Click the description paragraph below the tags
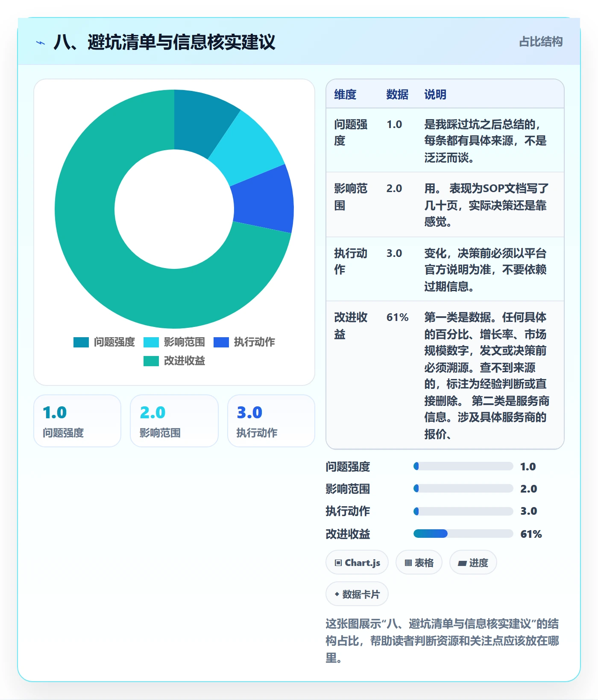The width and height of the screenshot is (598, 700). [442, 641]
